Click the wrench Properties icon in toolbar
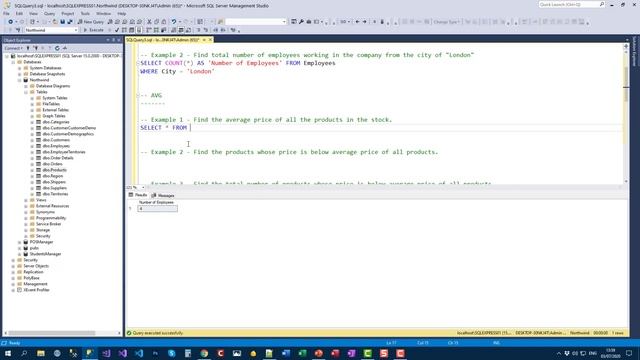640x360 pixels. [x=301, y=22]
